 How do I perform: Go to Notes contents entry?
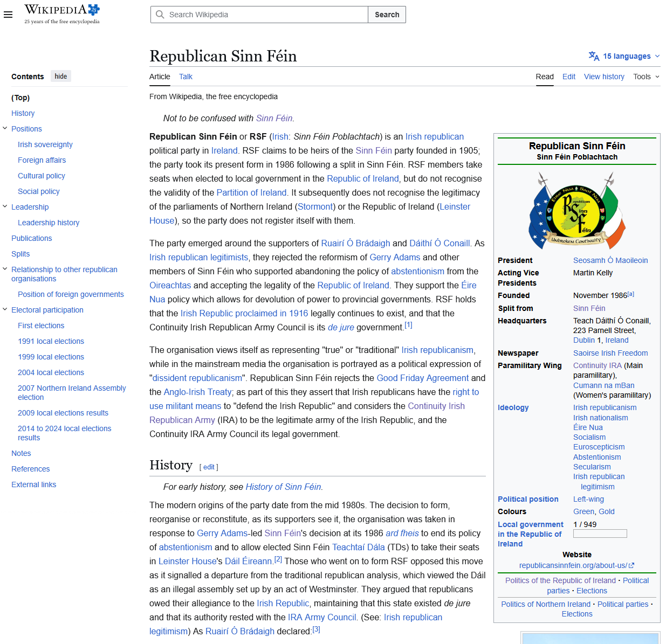coord(21,453)
